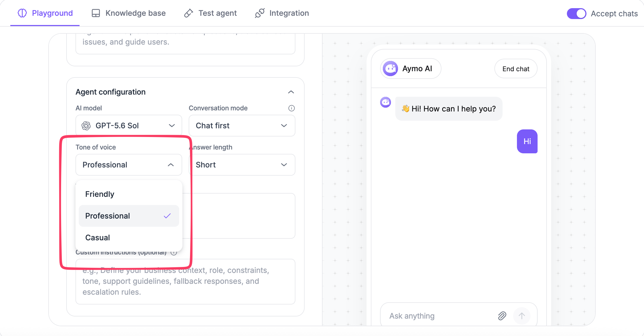Click the attachment paperclip icon

point(502,316)
